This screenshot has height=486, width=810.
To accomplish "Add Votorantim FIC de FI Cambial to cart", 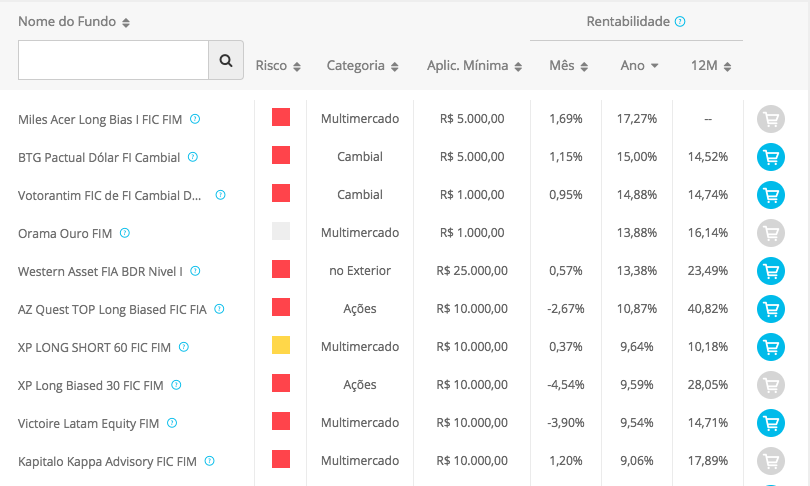I will [770, 195].
